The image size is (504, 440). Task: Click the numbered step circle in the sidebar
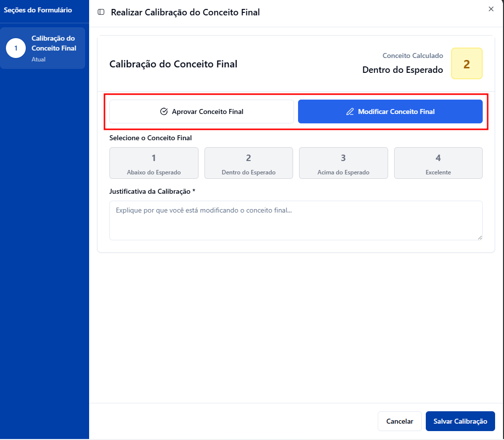[16, 48]
